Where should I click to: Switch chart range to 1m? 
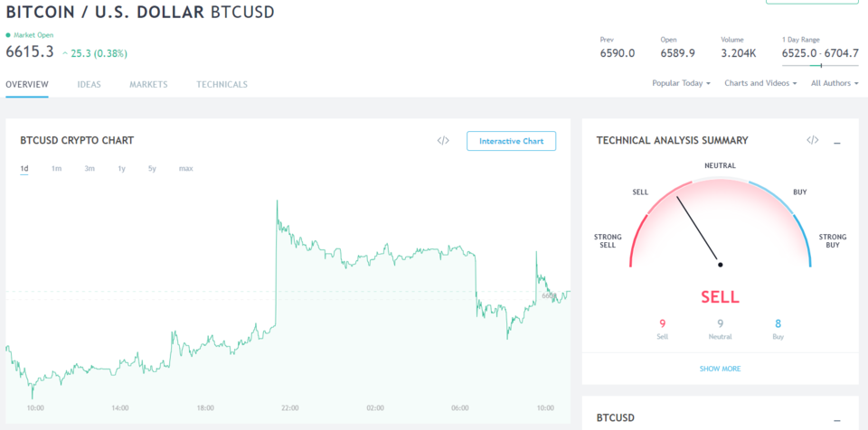pos(56,168)
